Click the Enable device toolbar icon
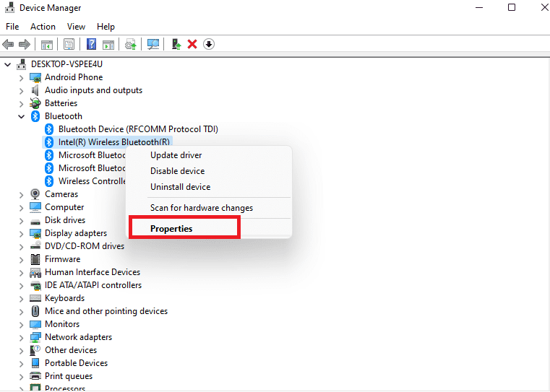The image size is (550, 392). point(176,45)
